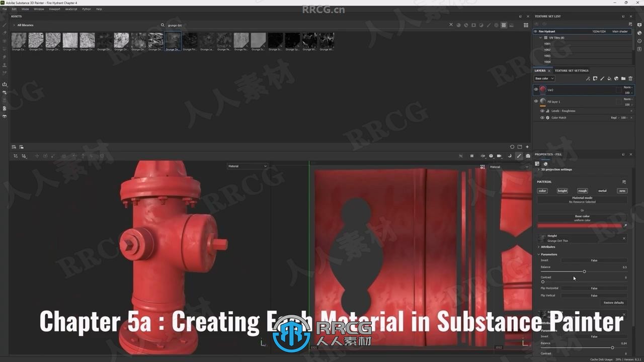The height and width of the screenshot is (362, 644).
Task: Add a fill layer with the bucket icon
Action: [609, 78]
